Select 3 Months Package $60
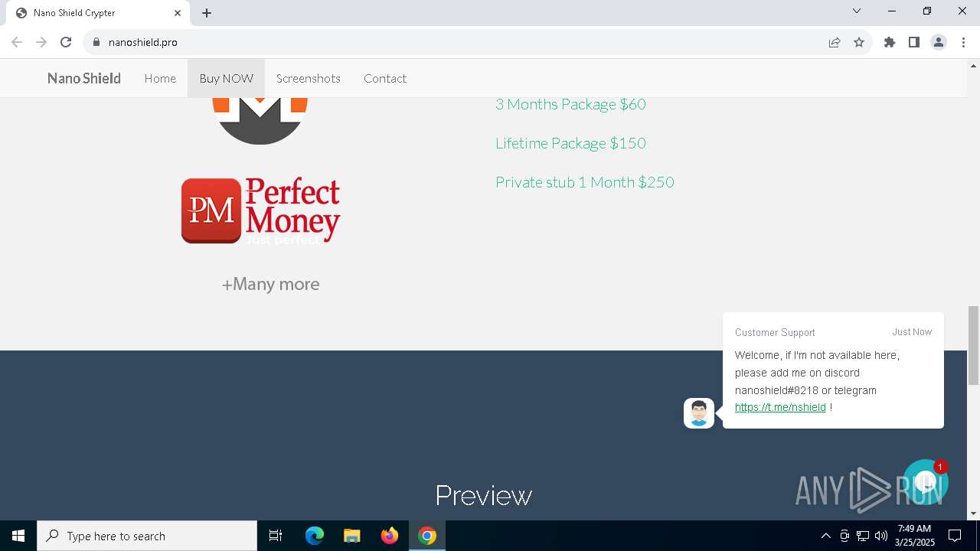Image resolution: width=980 pixels, height=551 pixels. (570, 104)
